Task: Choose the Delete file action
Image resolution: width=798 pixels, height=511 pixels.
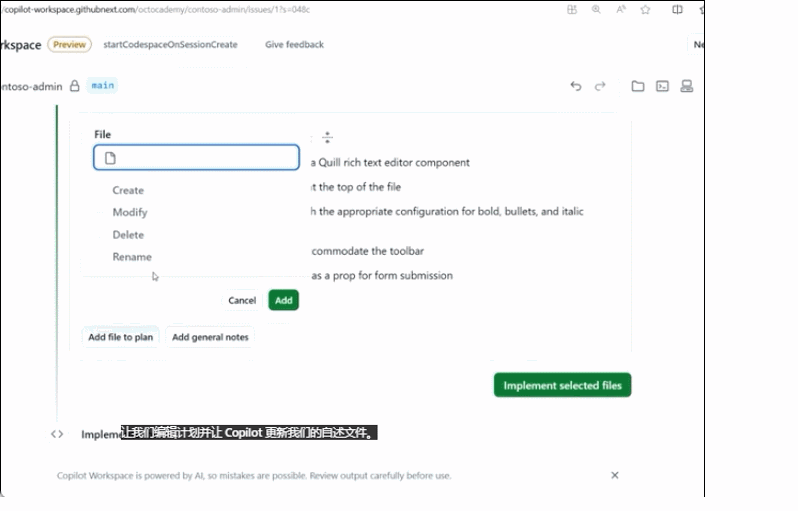Action: coord(128,235)
